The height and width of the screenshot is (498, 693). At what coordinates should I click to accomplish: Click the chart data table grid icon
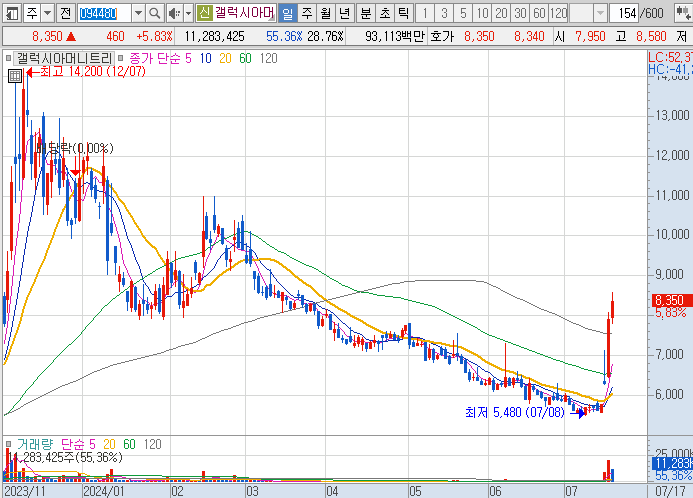point(15,76)
